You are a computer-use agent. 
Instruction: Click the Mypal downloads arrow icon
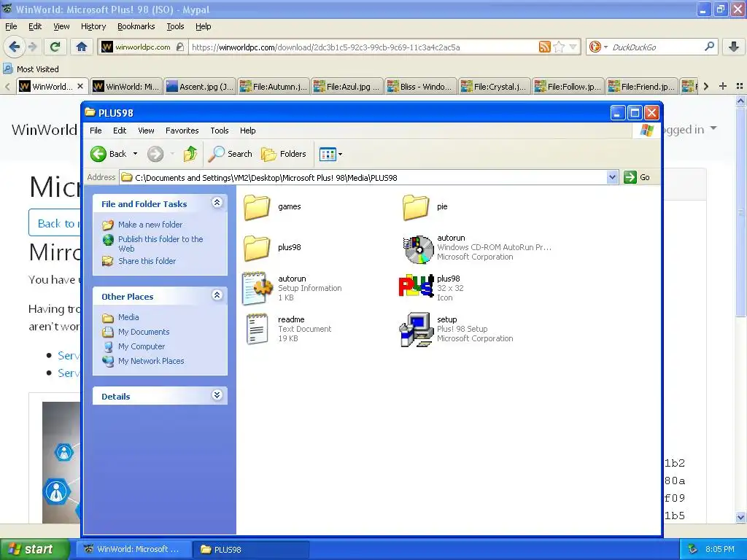coord(734,47)
